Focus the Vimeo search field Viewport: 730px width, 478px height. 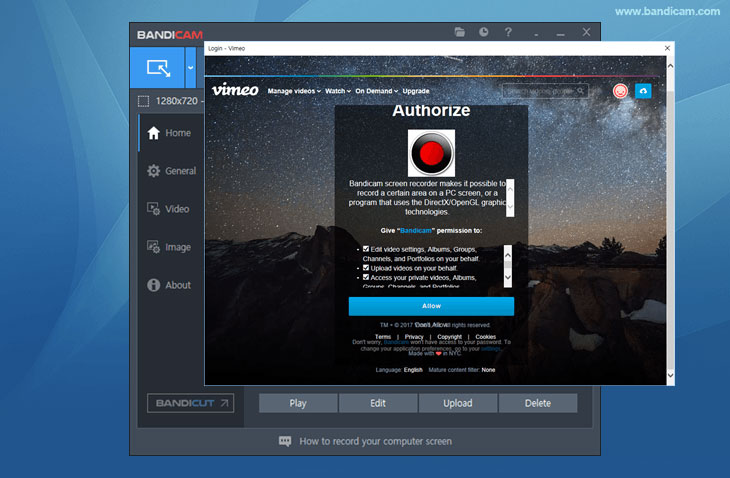point(545,91)
